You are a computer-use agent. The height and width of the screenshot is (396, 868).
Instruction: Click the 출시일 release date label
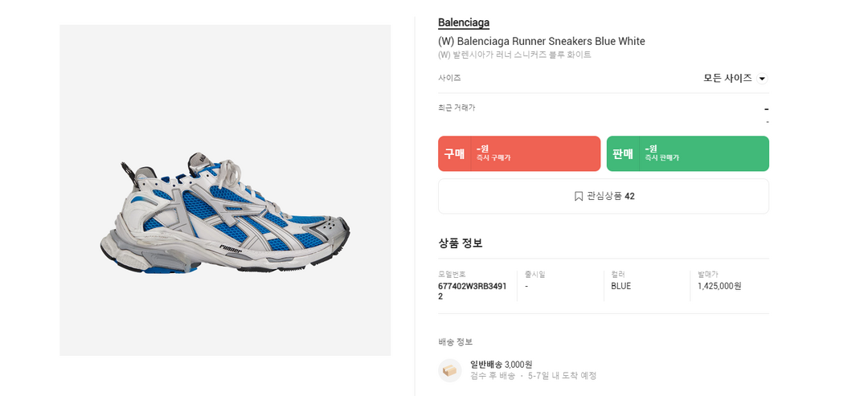[534, 275]
